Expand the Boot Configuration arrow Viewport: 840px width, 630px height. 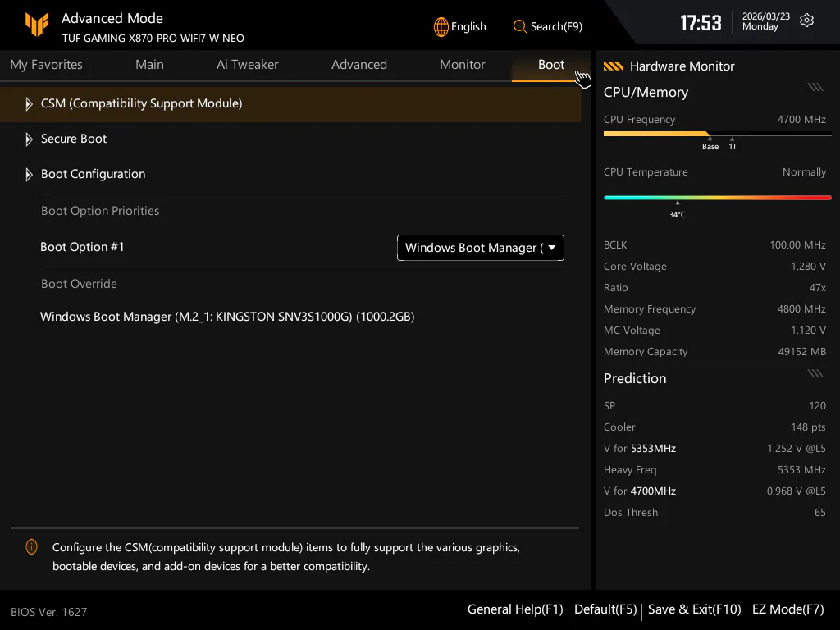tap(29, 175)
